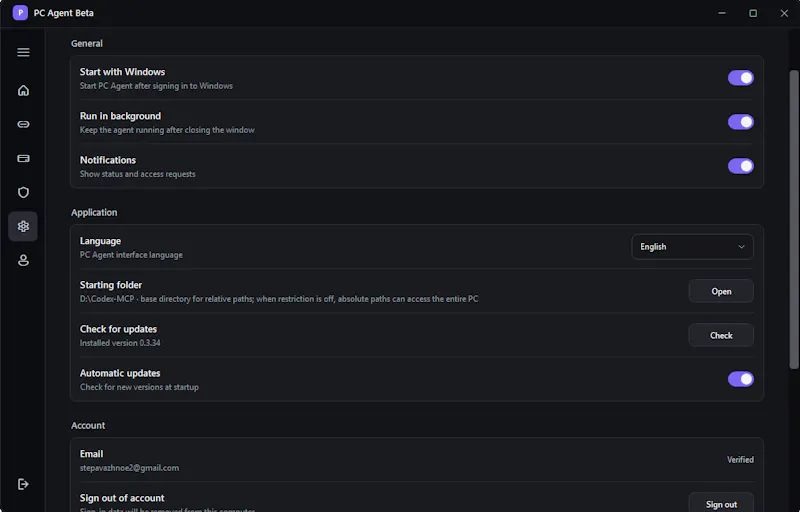Click the D:\Codex-MCP path description
The width and height of the screenshot is (800, 512).
(x=279, y=299)
